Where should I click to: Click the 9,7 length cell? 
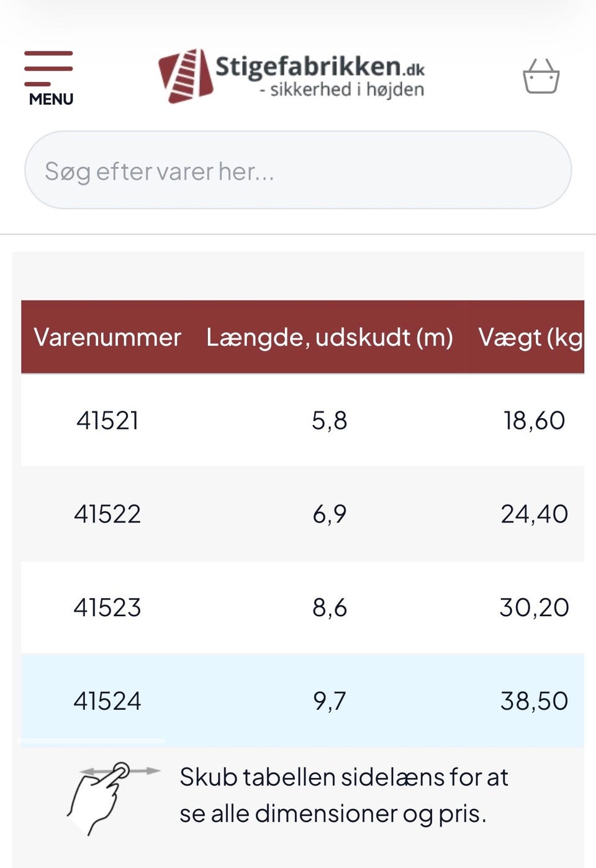coord(329,701)
